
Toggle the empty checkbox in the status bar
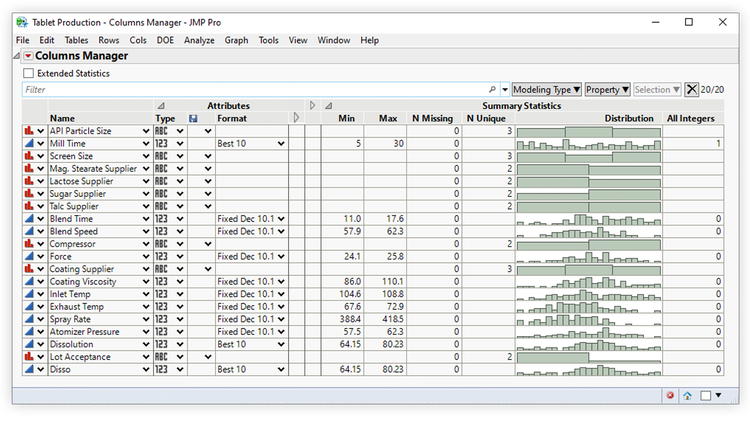[705, 395]
